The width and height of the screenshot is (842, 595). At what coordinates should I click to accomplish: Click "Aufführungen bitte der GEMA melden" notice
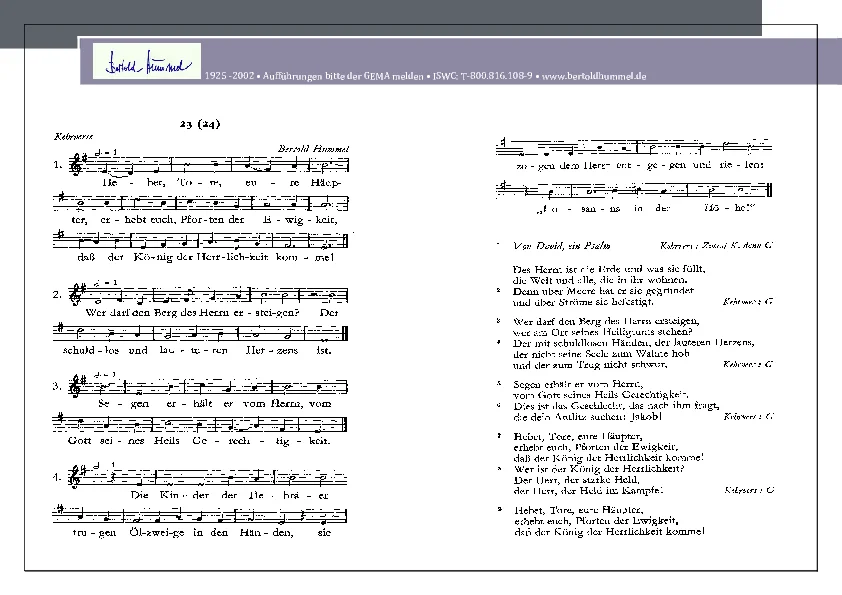(x=343, y=76)
